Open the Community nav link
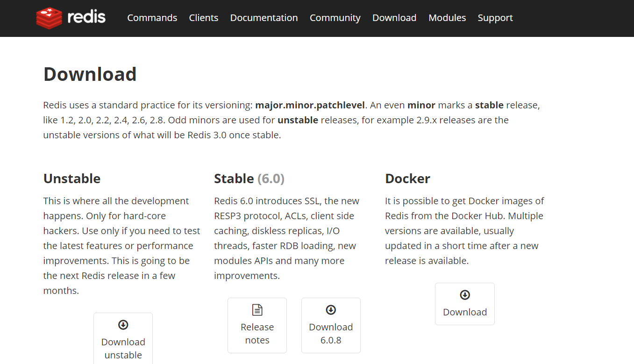Image resolution: width=634 pixels, height=364 pixels. pyautogui.click(x=335, y=18)
